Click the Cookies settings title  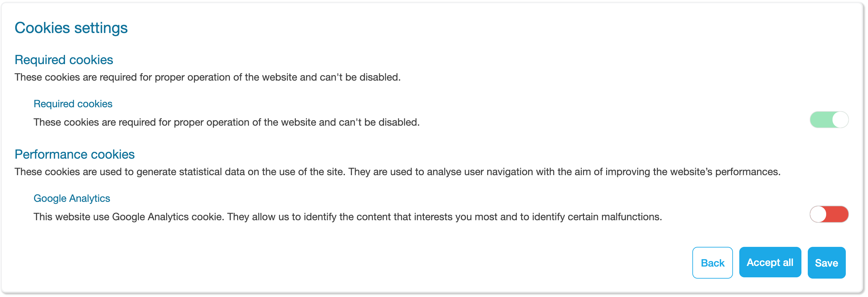coord(71,28)
